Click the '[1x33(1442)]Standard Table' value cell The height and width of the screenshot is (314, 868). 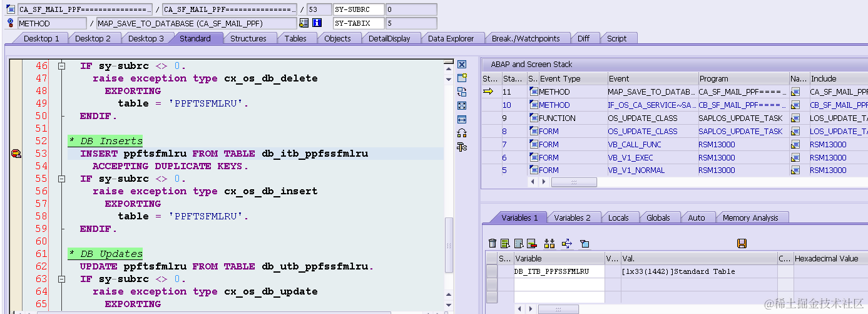pyautogui.click(x=699, y=271)
